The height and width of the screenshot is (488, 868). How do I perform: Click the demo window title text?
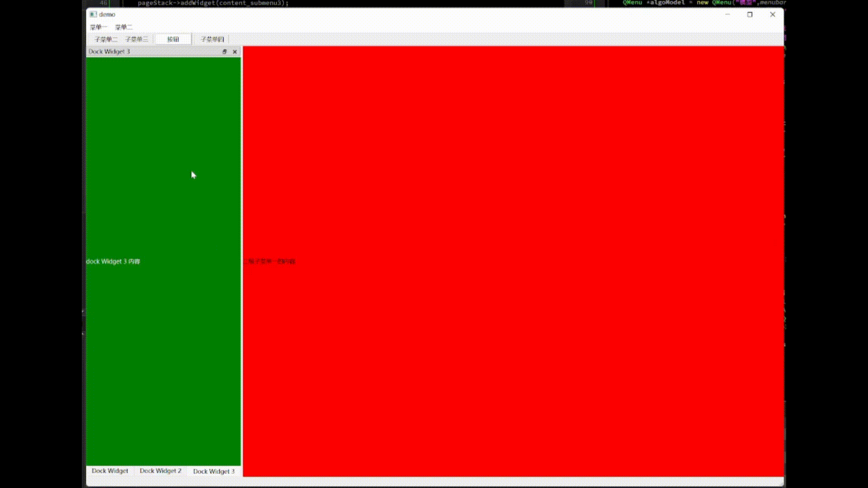(107, 14)
